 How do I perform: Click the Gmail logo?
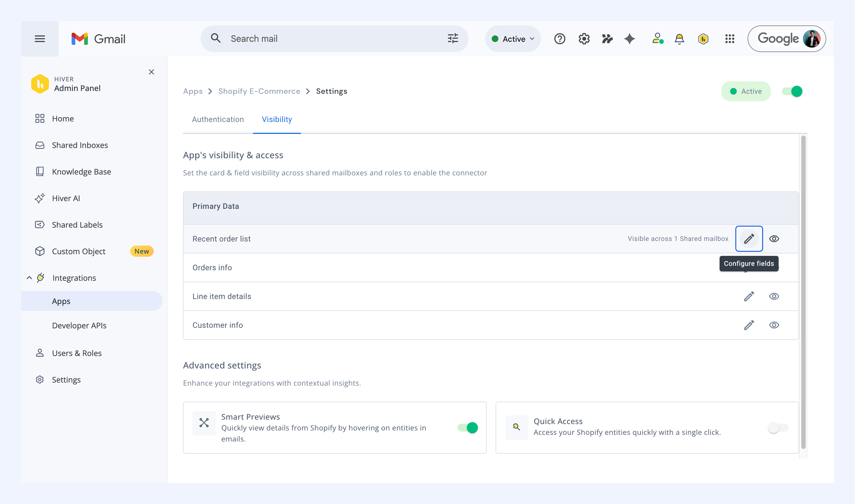pyautogui.click(x=98, y=39)
